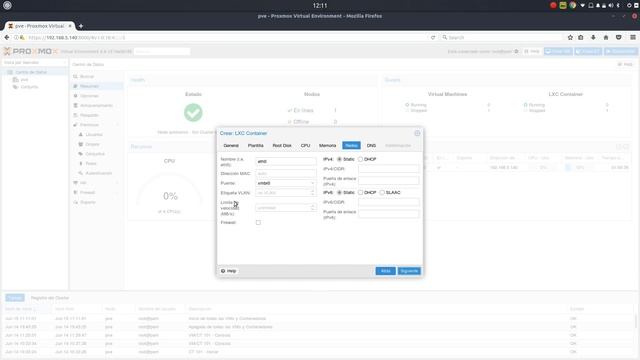This screenshot has width=640, height=360.
Task: Click the Nombre field containing eth0
Action: (286, 162)
